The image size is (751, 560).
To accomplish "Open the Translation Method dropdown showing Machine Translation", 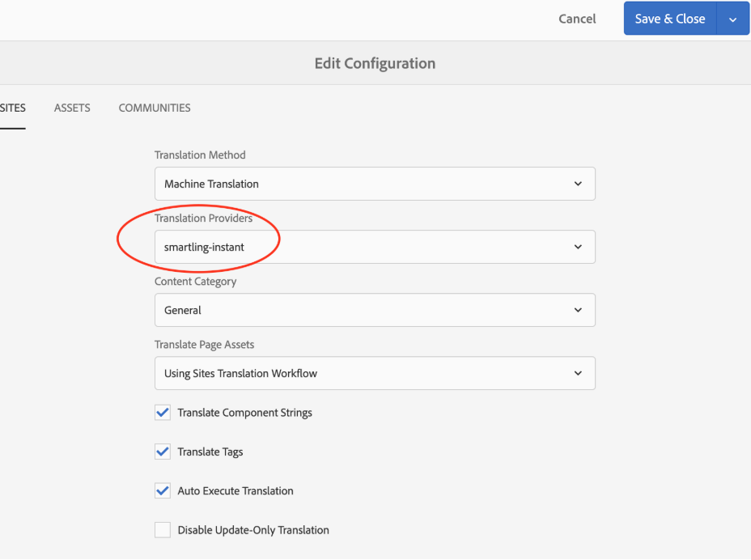I will (x=375, y=184).
